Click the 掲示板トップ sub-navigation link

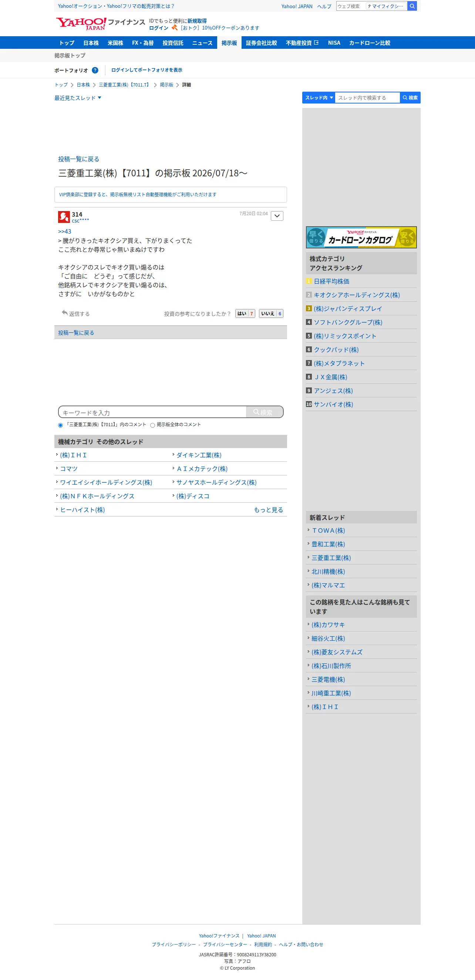pos(70,55)
